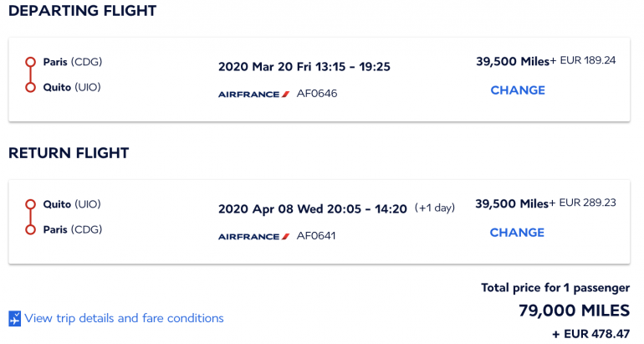Select flight number AF0641
644x344 pixels.
pos(317,236)
